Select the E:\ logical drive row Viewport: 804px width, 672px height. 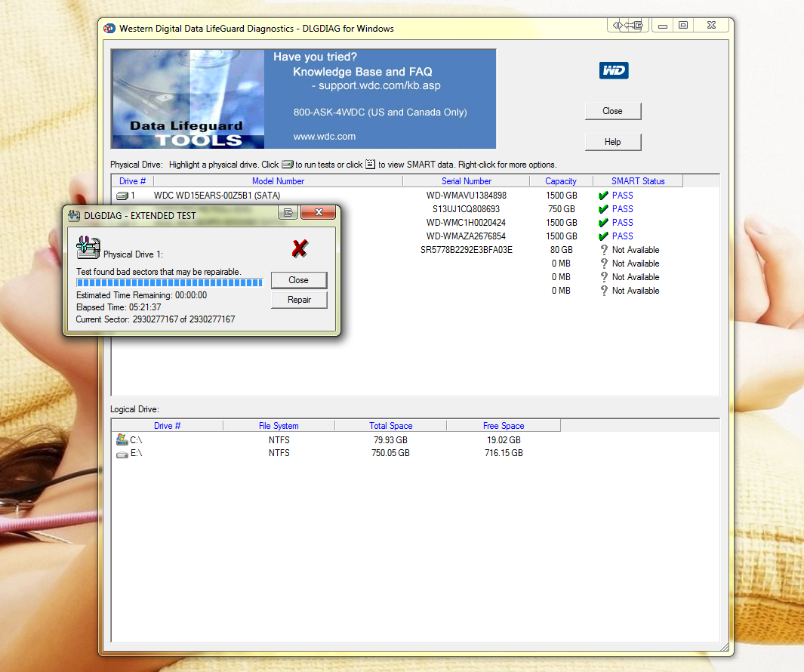tap(336, 453)
